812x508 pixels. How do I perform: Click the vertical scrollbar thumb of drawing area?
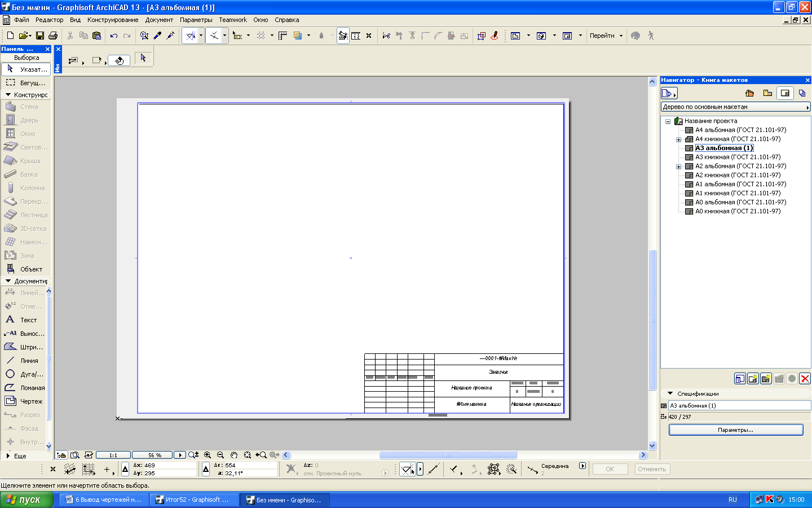(x=652, y=319)
